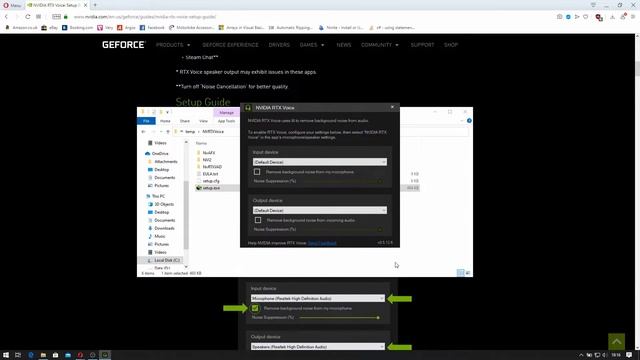The height and width of the screenshot is (360, 640).
Task: Open the Input device dropdown in RTX Voice
Action: (320, 162)
